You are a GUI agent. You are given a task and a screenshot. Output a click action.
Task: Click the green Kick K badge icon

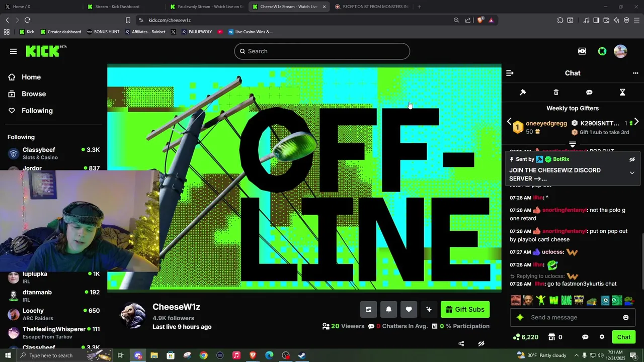pyautogui.click(x=602, y=51)
